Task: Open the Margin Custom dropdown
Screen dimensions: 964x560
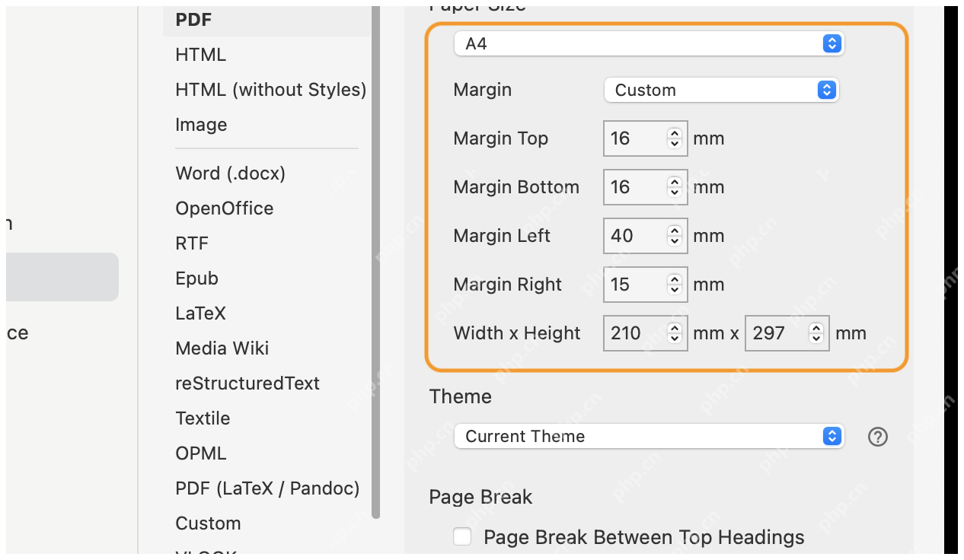Action: coord(721,90)
